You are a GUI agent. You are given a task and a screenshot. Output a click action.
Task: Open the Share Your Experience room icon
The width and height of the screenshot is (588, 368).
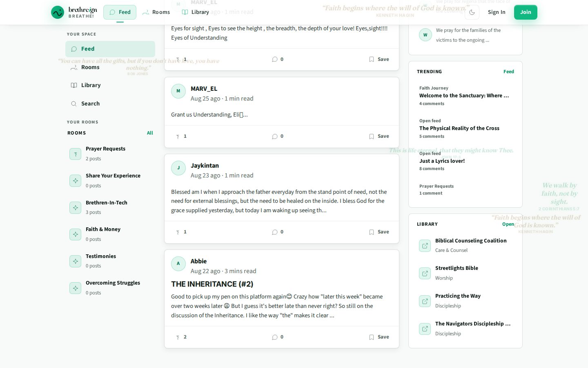[x=76, y=181]
